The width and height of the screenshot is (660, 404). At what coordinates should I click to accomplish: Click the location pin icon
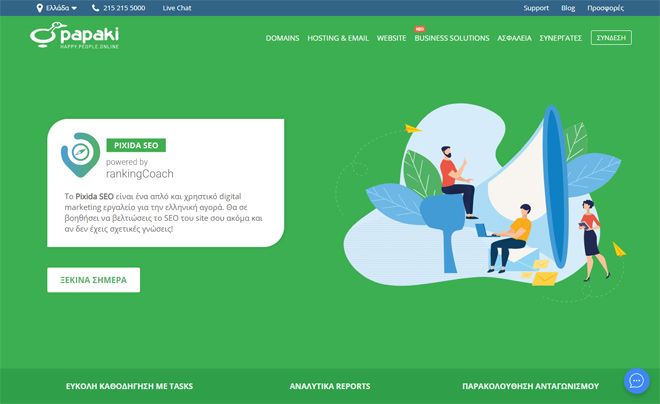click(x=40, y=8)
